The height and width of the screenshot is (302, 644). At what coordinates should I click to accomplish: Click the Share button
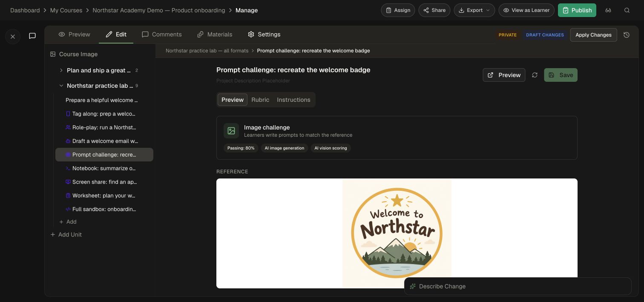pos(434,10)
